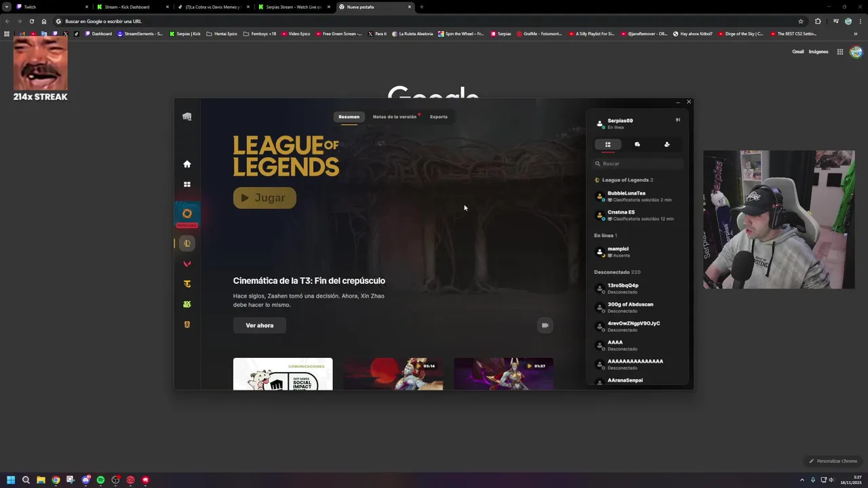
Task: Select offline friend 4revOwZNgpV9OJyC
Action: pyautogui.click(x=637, y=327)
